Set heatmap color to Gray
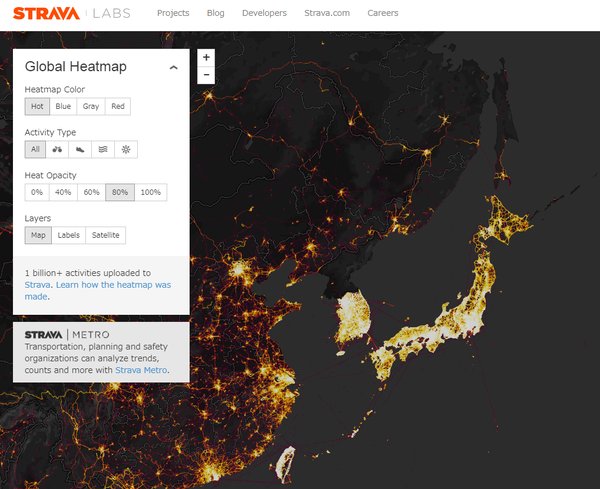Image resolution: width=600 pixels, height=489 pixels. click(x=91, y=106)
